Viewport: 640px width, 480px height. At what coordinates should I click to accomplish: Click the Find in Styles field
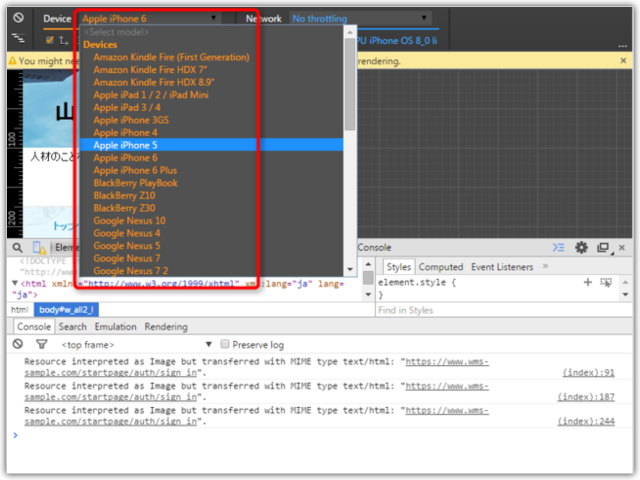503,311
